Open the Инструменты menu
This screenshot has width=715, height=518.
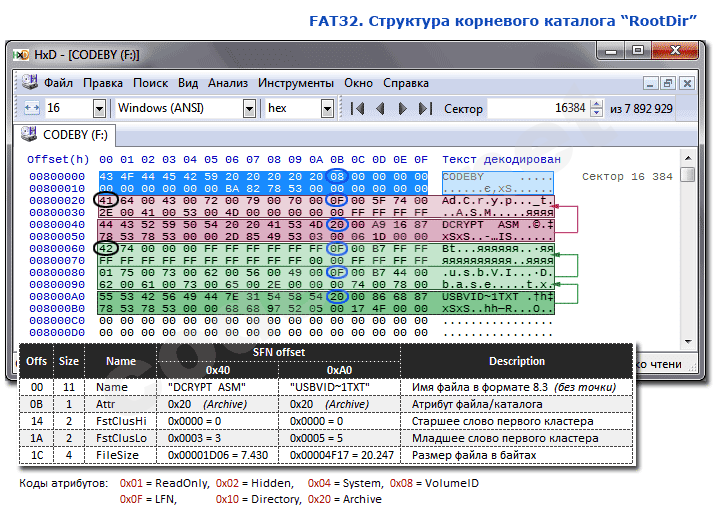click(296, 83)
